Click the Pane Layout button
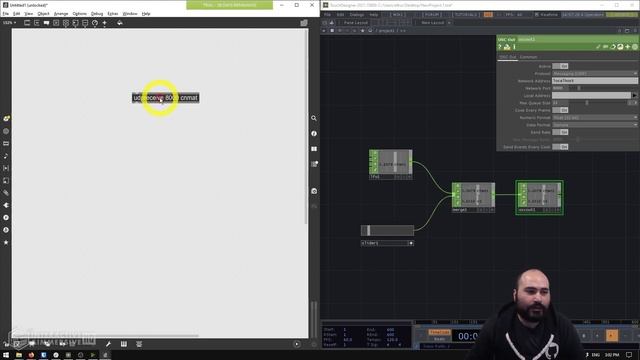Image resolution: width=640 pixels, height=360 pixels. pyautogui.click(x=356, y=23)
